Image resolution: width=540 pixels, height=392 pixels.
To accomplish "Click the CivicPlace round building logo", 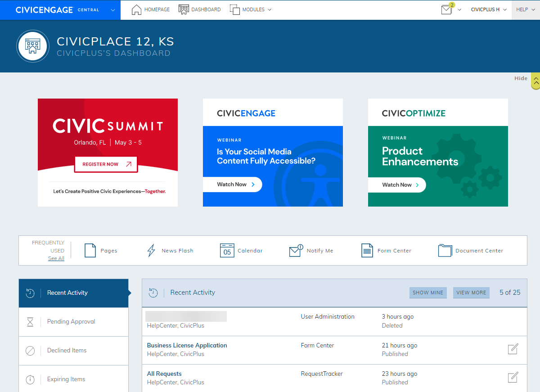I will pyautogui.click(x=33, y=46).
